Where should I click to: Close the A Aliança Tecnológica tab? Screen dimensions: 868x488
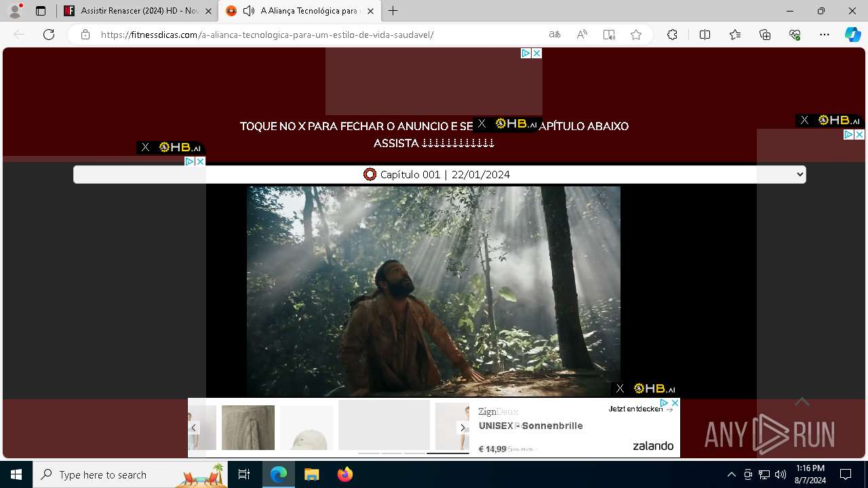click(x=370, y=11)
